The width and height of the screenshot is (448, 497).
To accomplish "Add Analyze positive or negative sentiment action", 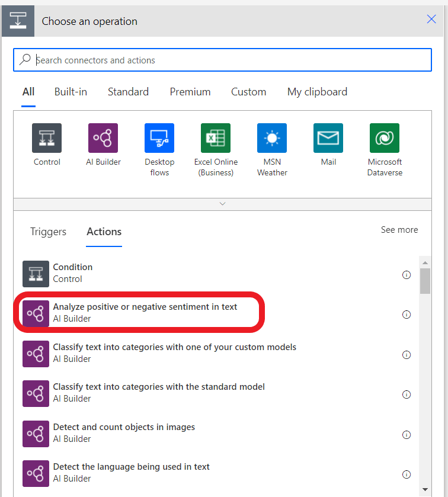I will [145, 312].
